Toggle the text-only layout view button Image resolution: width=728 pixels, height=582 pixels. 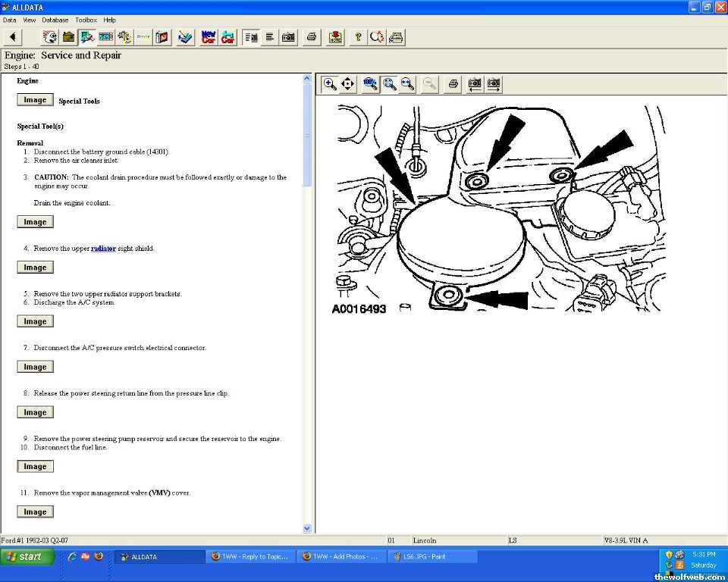point(269,37)
